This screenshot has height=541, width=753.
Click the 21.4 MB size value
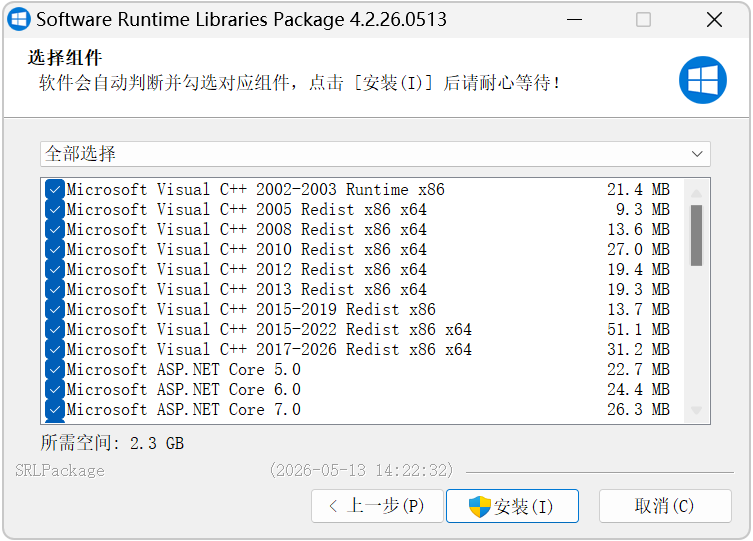click(638, 190)
